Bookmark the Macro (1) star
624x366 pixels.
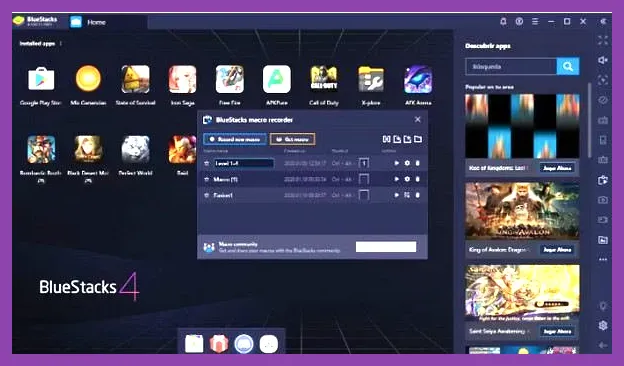point(207,179)
